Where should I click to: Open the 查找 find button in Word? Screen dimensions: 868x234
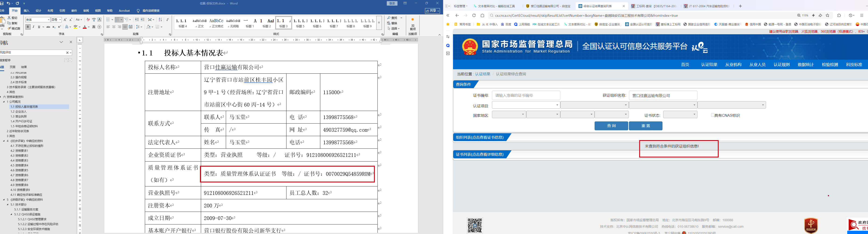tap(392, 18)
